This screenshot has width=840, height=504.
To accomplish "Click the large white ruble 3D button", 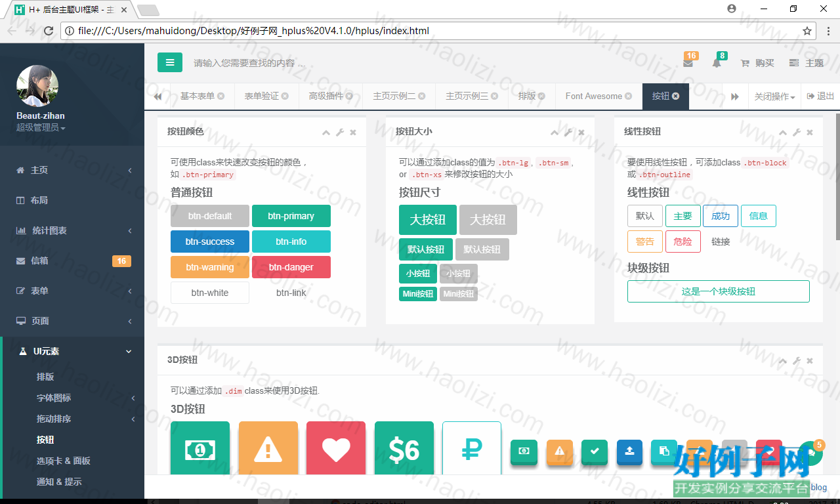I will [x=472, y=450].
